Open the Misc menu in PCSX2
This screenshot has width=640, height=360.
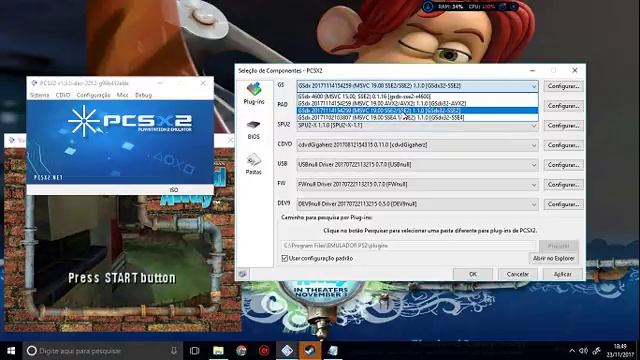pyautogui.click(x=122, y=95)
